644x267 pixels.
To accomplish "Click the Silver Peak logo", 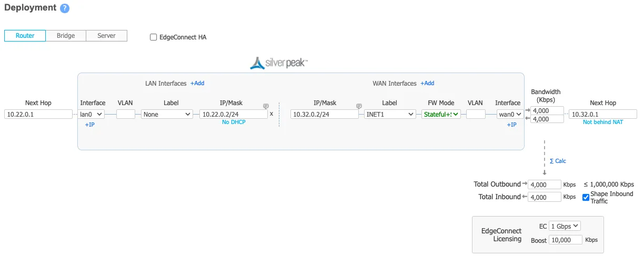I will 279,63.
